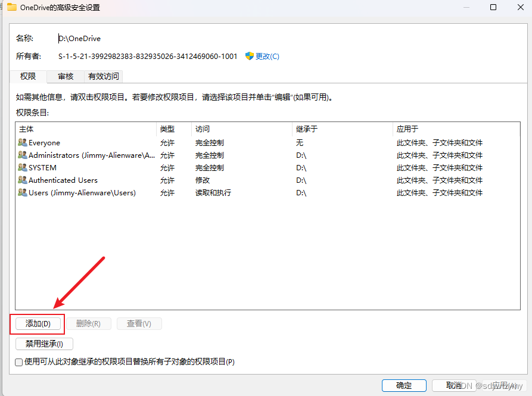Click the 主体 column header
Screen dimensions: 532x396
coord(86,129)
